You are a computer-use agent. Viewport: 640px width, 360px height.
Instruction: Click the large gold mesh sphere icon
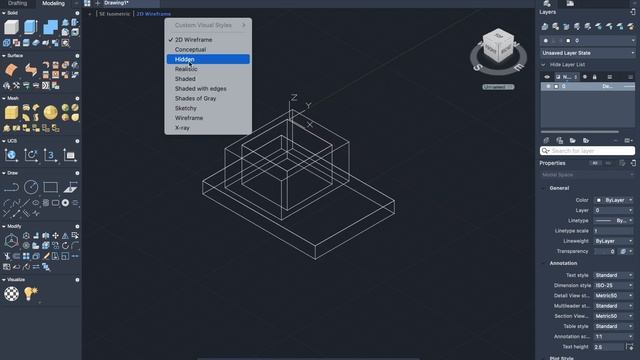point(51,113)
